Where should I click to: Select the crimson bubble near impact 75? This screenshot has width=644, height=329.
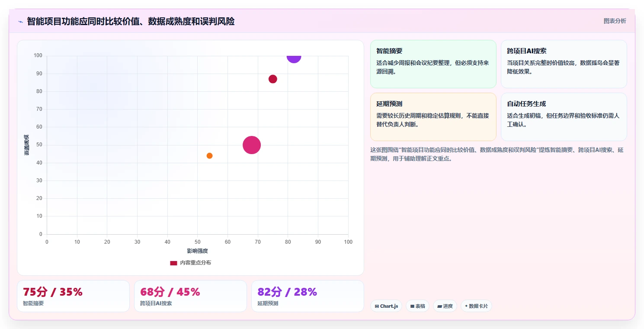coord(272,79)
